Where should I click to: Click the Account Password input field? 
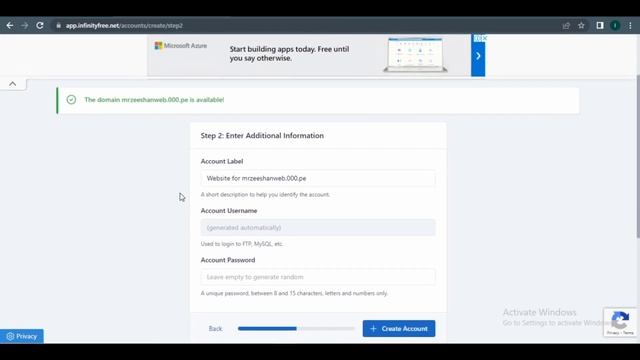pos(318,277)
